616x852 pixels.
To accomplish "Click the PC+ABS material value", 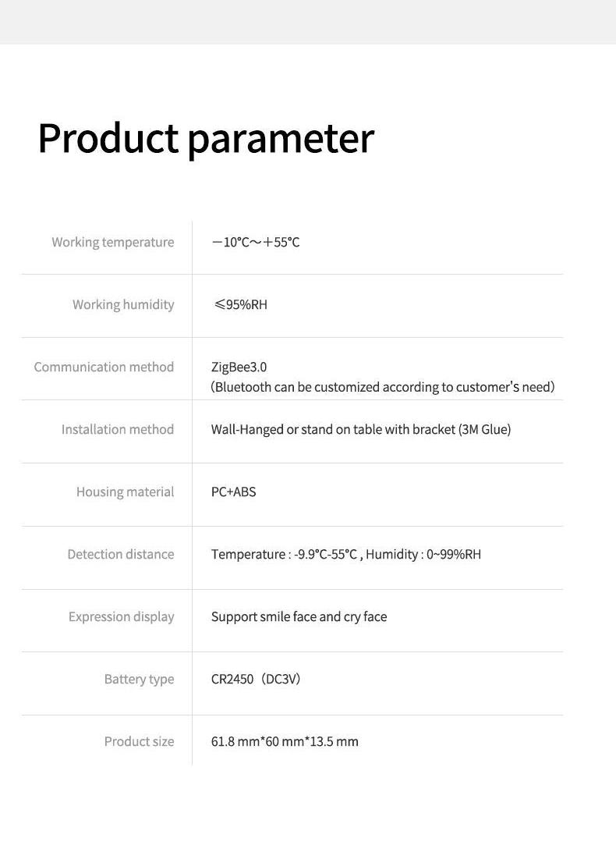I will [x=233, y=492].
